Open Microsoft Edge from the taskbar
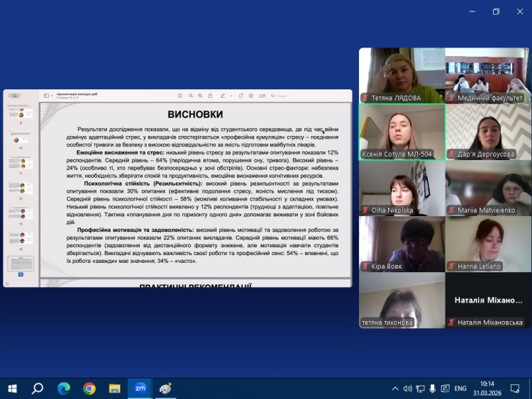532x399 pixels. tap(63, 388)
